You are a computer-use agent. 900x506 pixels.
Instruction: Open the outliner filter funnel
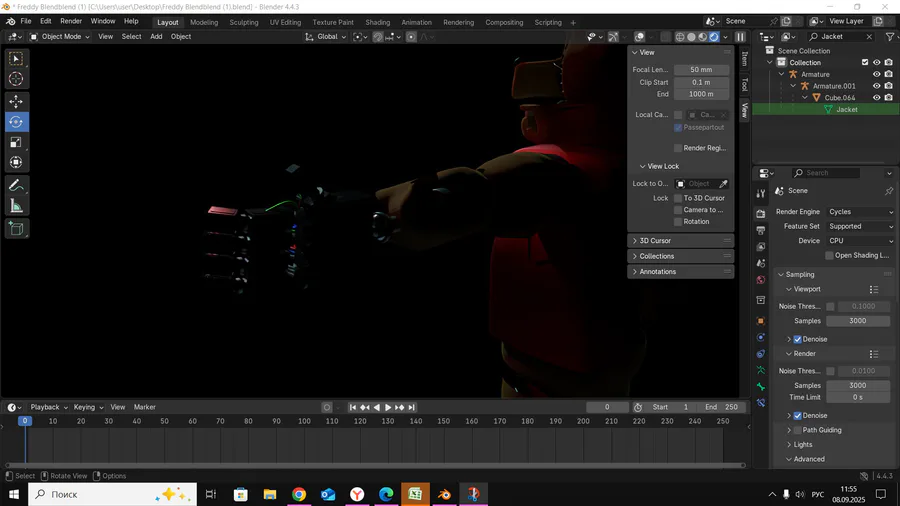pyautogui.click(x=890, y=37)
